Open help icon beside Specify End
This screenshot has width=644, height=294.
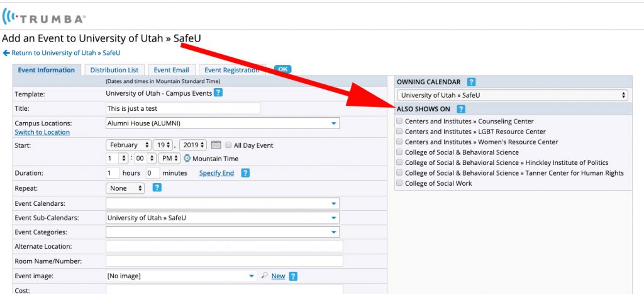tap(245, 173)
